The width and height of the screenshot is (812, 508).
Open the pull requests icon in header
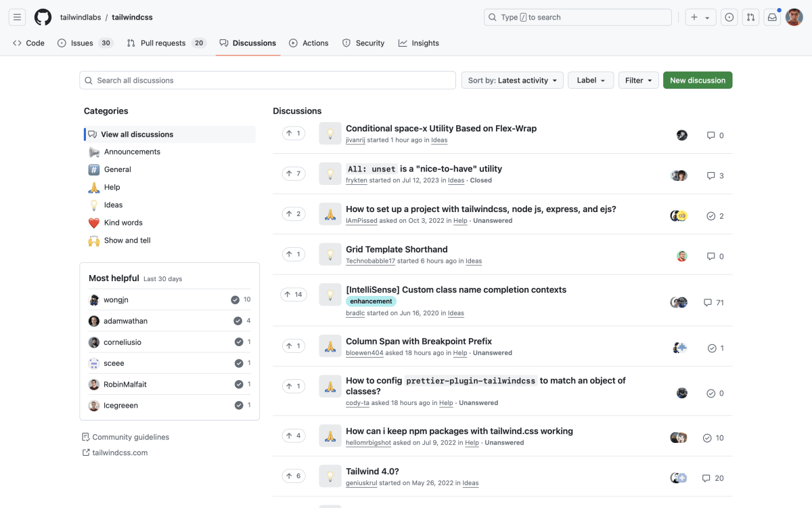coord(750,18)
